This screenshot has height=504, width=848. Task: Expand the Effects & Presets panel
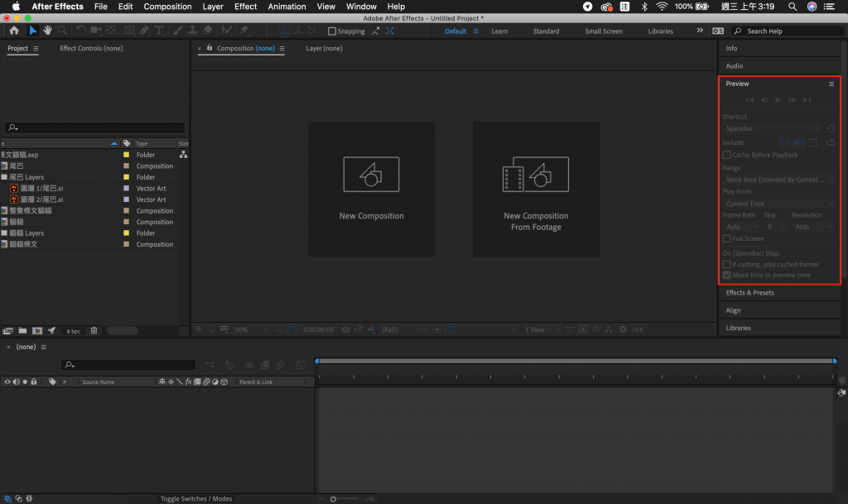coord(749,293)
